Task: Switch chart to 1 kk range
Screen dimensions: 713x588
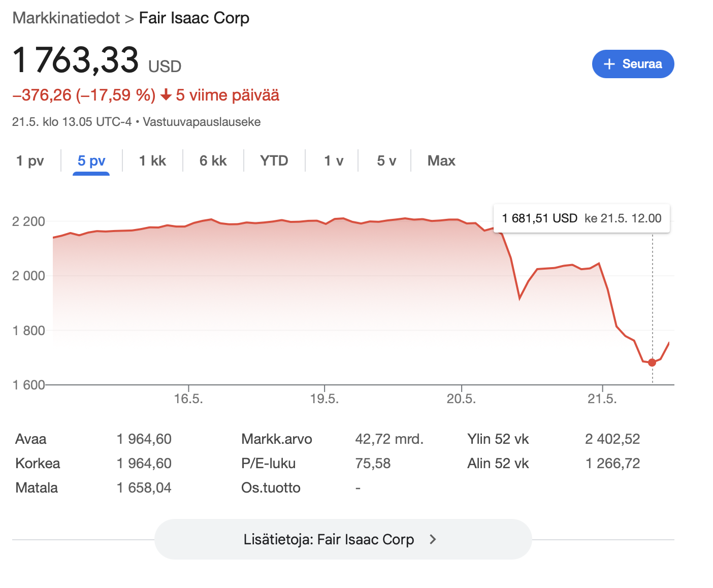Action: click(x=152, y=161)
